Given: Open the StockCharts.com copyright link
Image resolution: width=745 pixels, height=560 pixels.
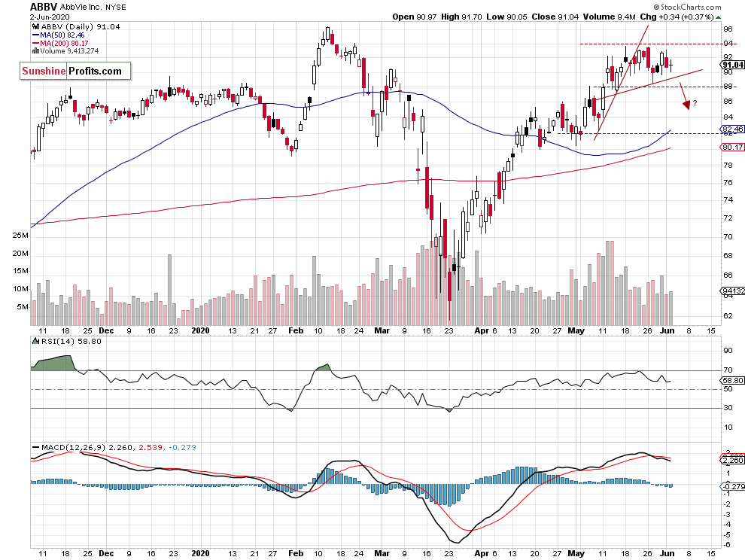Looking at the screenshot, I should tap(687, 7).
